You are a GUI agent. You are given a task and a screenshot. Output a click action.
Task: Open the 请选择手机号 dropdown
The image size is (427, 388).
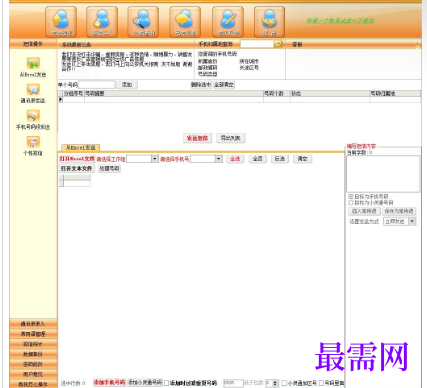[219, 159]
